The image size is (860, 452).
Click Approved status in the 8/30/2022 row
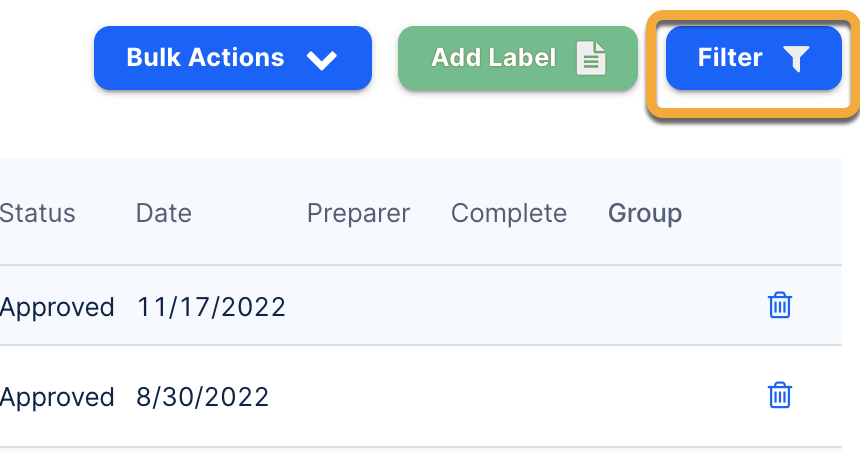[x=57, y=397]
